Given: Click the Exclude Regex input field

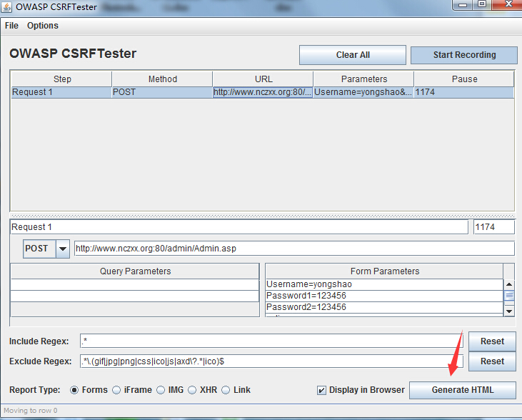Looking at the screenshot, I should (271, 361).
